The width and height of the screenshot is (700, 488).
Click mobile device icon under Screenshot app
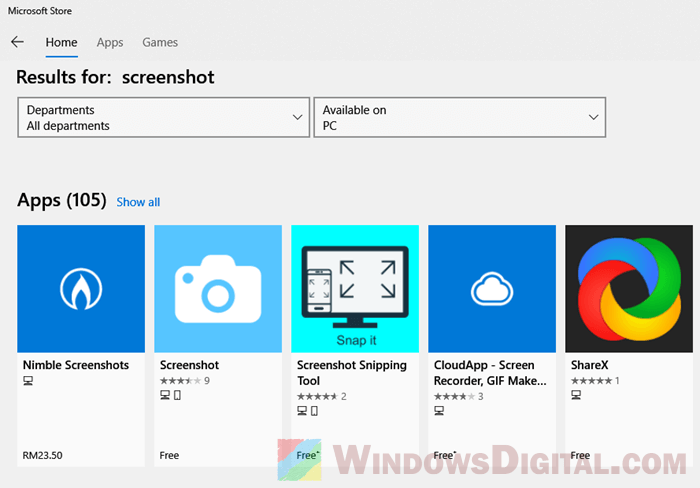point(177,395)
